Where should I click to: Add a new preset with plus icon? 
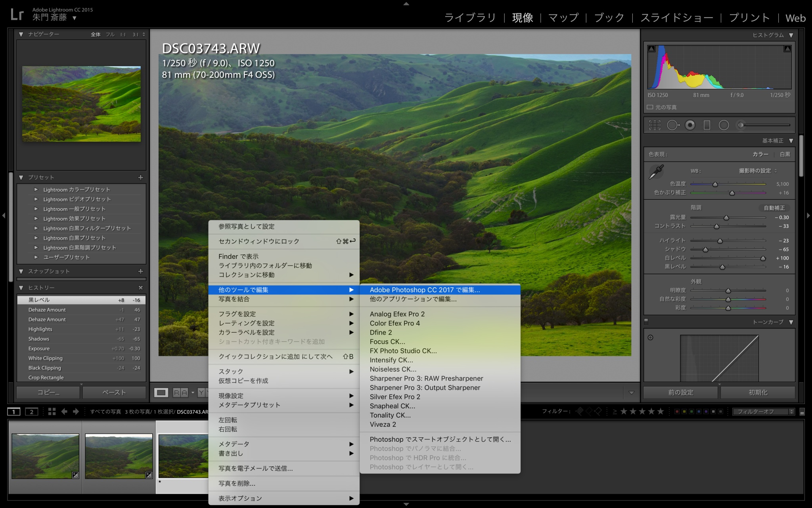(x=140, y=177)
